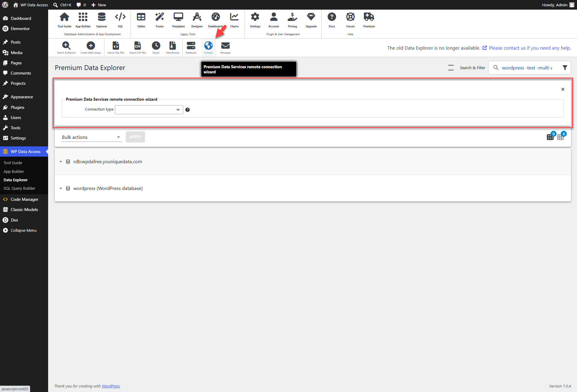Open Code Manager in sidebar

tap(24, 199)
